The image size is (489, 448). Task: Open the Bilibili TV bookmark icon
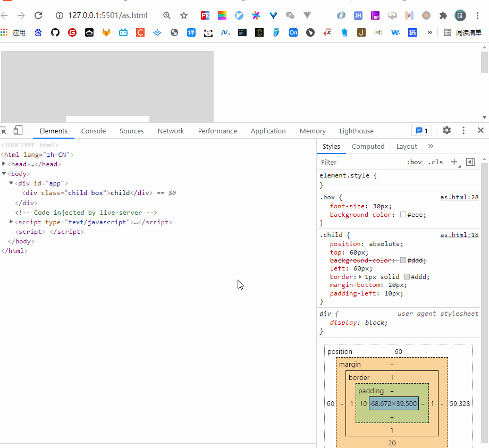click(123, 32)
